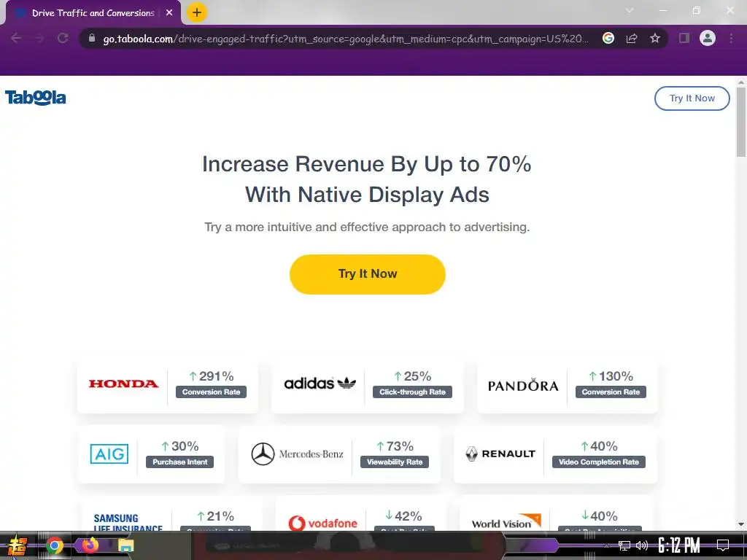747x560 pixels.
Task: Open the tab search chevron
Action: [x=630, y=10]
